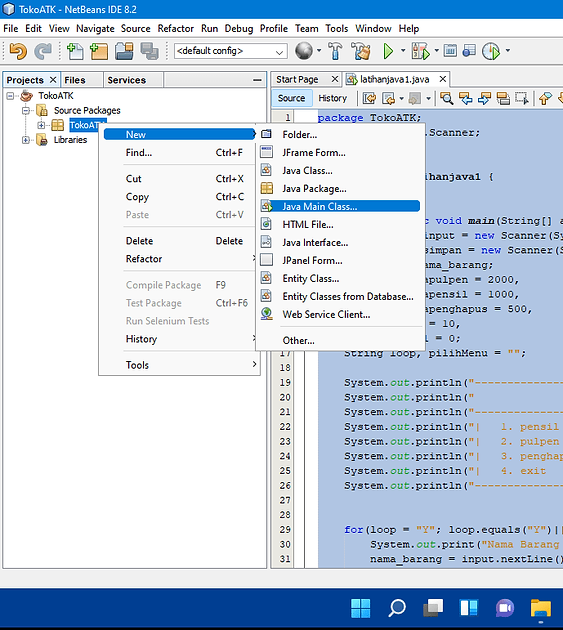Choose HTML File from New submenu

[x=340, y=225]
